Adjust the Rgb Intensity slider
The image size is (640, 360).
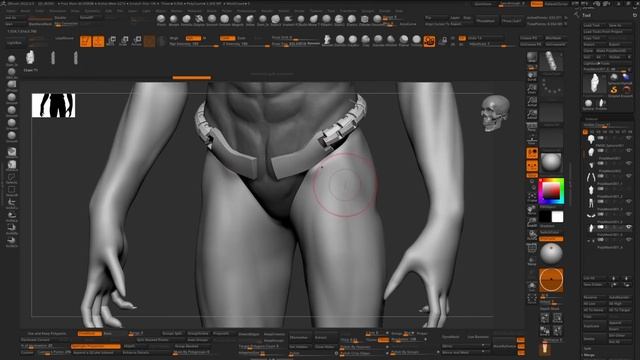click(194, 44)
